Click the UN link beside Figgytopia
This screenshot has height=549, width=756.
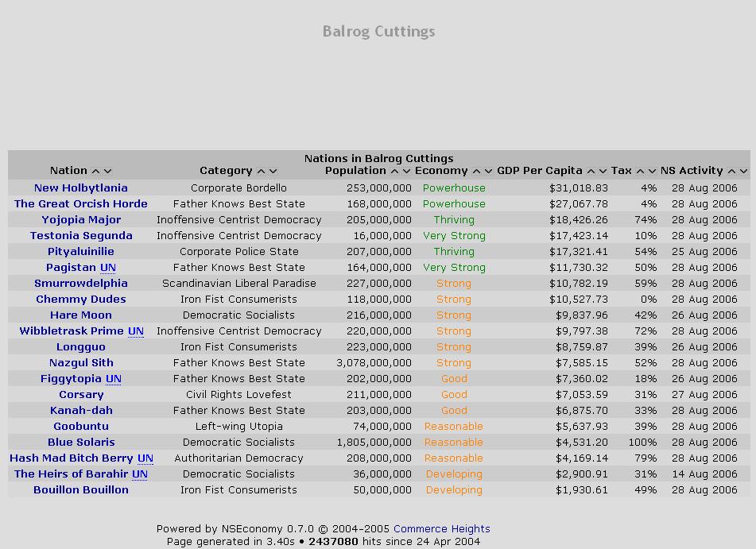point(114,379)
